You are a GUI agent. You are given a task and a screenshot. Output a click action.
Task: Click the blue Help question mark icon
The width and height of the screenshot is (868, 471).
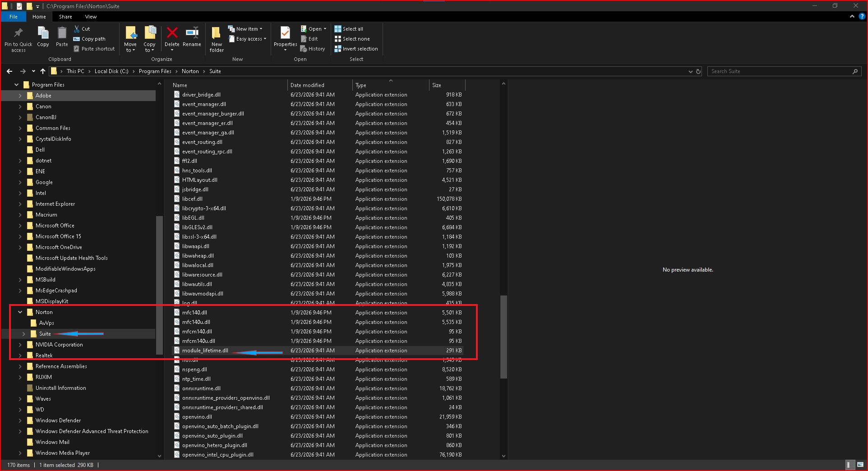click(x=862, y=16)
